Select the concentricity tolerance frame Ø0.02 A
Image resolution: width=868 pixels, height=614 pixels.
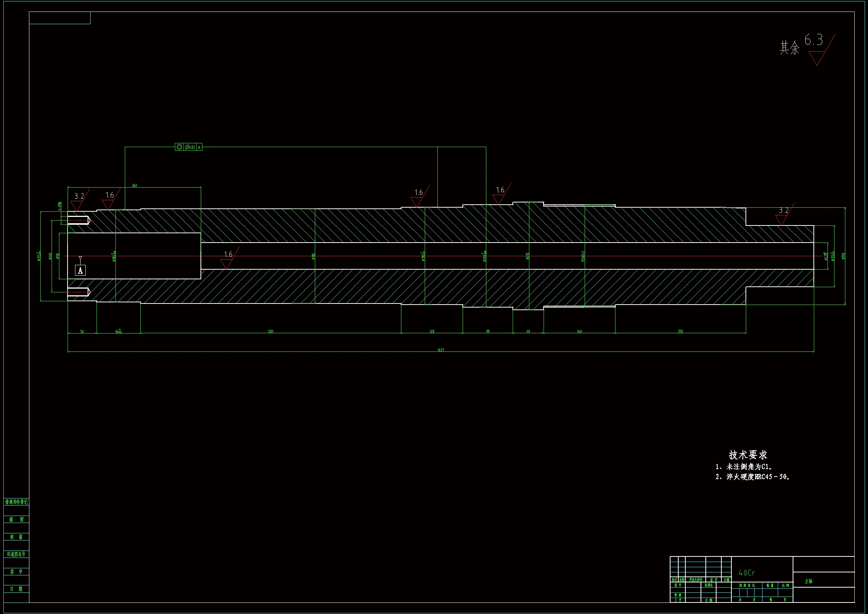click(188, 147)
